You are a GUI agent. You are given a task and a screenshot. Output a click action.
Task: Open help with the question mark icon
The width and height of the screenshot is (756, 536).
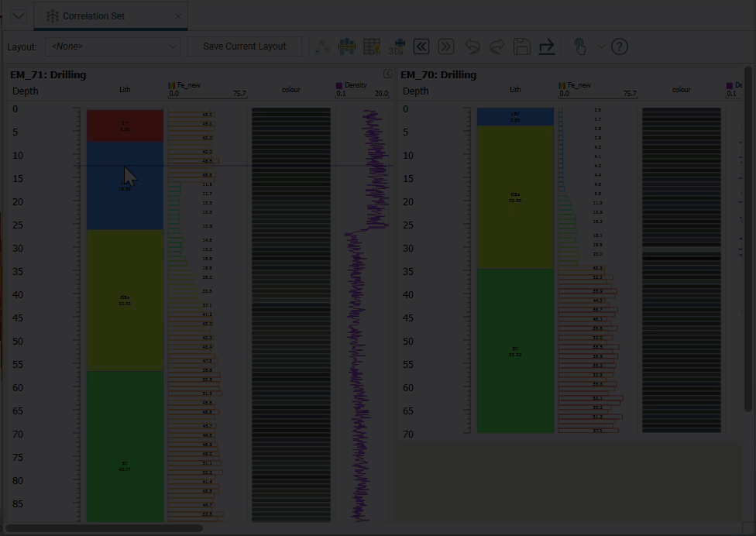620,46
